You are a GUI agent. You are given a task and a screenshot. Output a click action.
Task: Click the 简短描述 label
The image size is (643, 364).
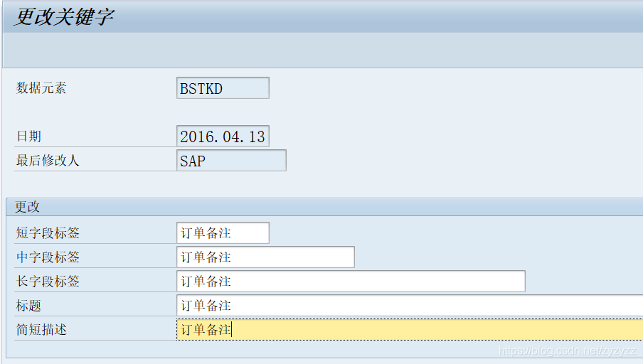(x=41, y=330)
